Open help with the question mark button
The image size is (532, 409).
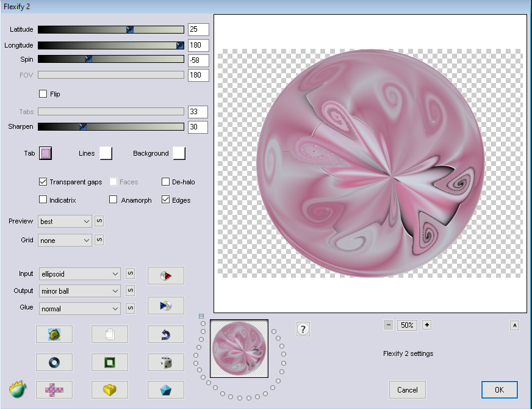[x=303, y=329]
